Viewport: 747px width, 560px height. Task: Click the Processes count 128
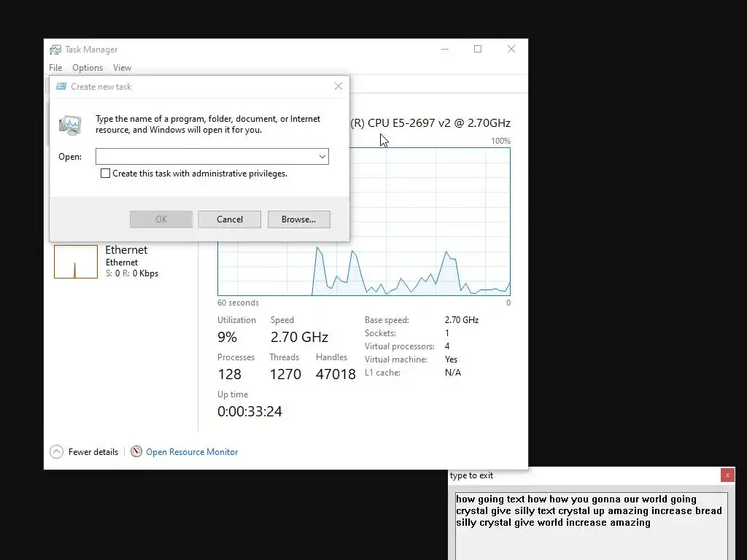230,374
